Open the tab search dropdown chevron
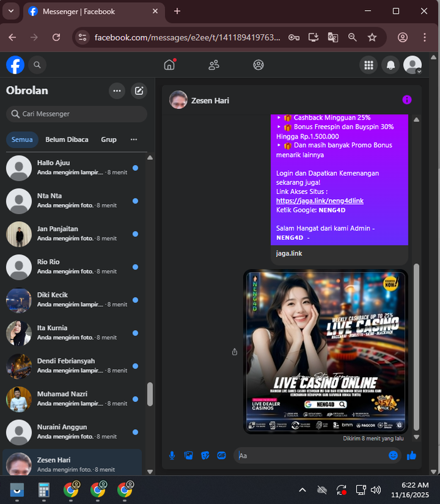The width and height of the screenshot is (440, 504). pyautogui.click(x=11, y=11)
